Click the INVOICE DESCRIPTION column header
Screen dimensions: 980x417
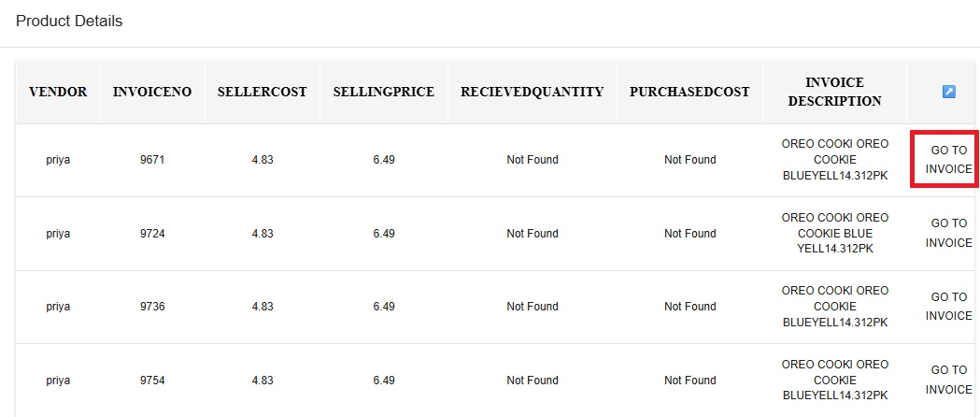(834, 92)
